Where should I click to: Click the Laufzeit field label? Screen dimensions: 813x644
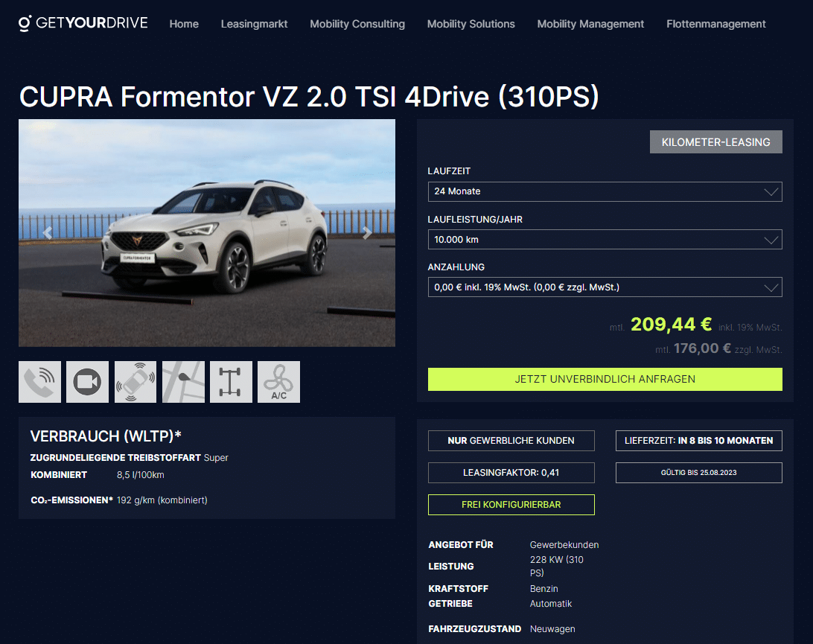pyautogui.click(x=449, y=171)
